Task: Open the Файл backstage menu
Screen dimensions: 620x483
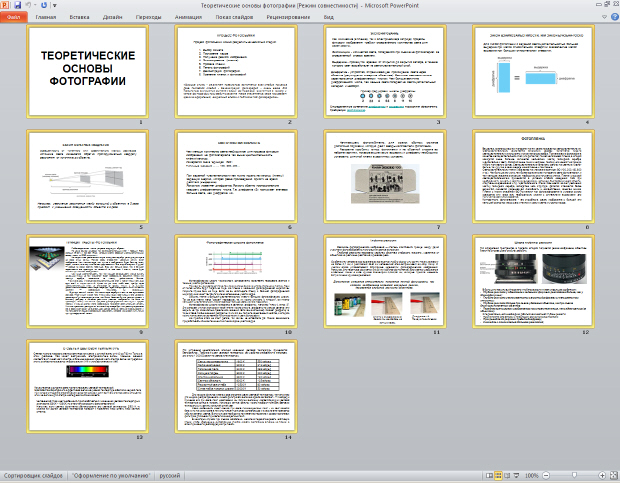Action: tap(14, 18)
